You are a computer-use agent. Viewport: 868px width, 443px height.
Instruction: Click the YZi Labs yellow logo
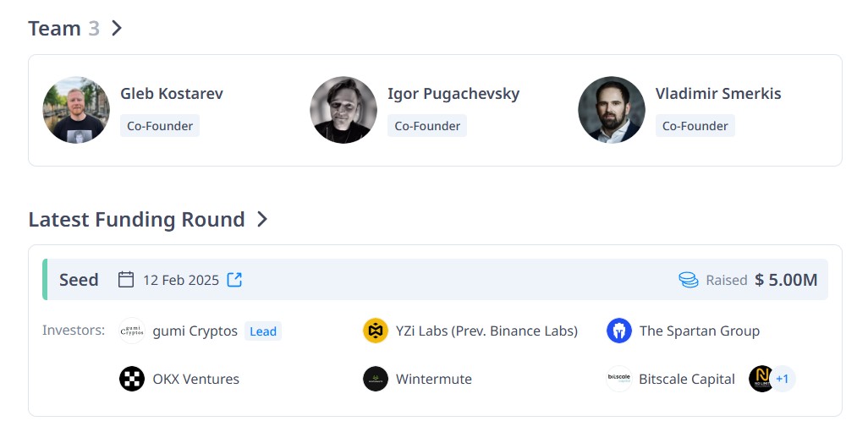click(376, 331)
